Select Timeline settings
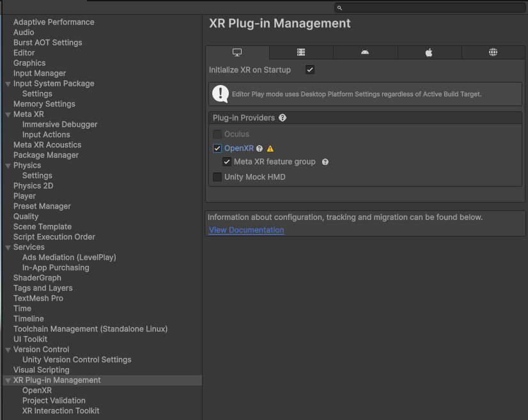 29,319
